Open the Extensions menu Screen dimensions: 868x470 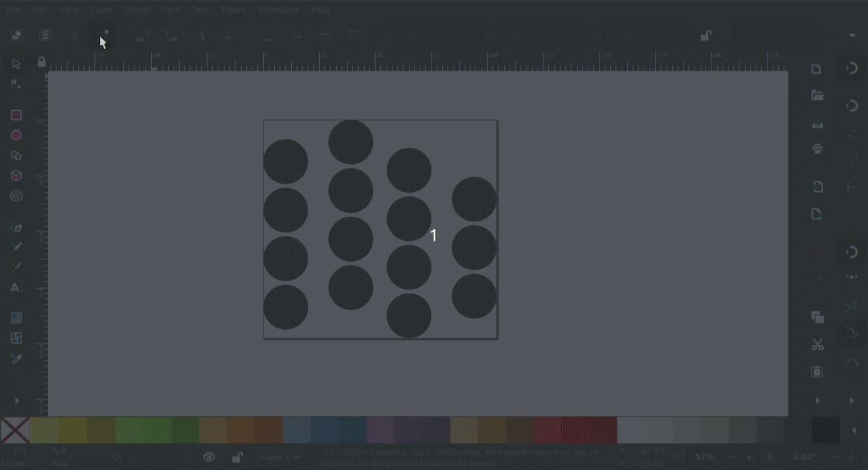coord(277,10)
